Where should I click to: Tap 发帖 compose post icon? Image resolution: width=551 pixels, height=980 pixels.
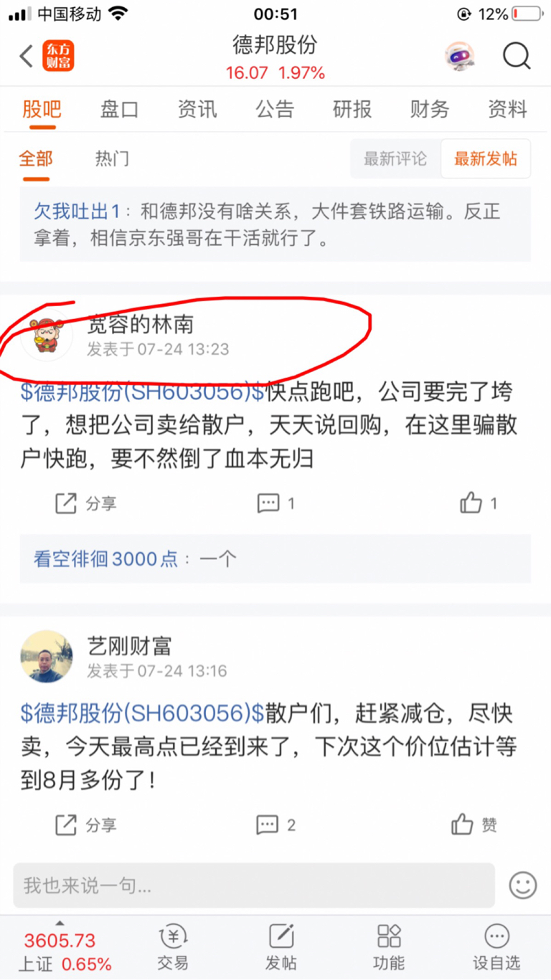point(281,948)
